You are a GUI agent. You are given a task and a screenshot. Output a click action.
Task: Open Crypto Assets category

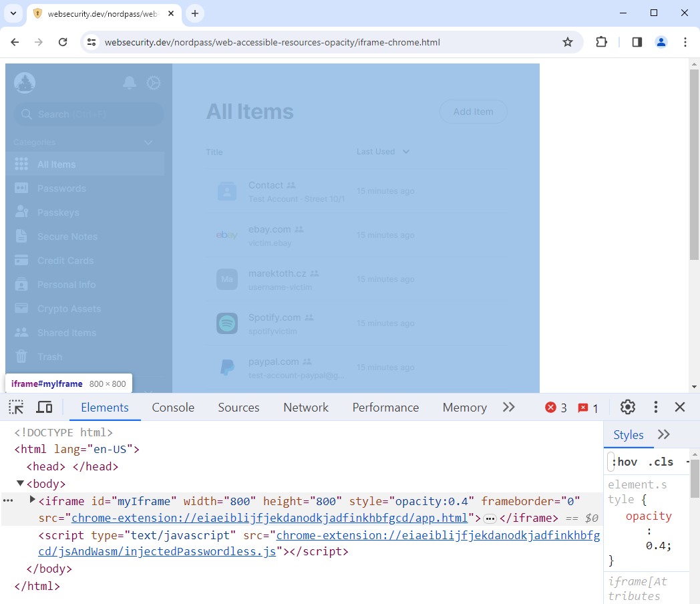pos(85,309)
